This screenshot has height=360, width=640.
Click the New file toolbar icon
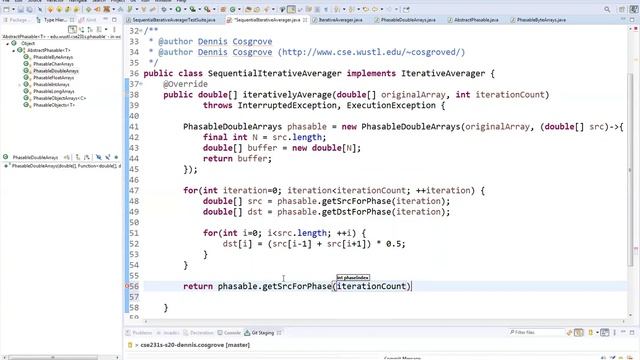[x=6, y=9]
